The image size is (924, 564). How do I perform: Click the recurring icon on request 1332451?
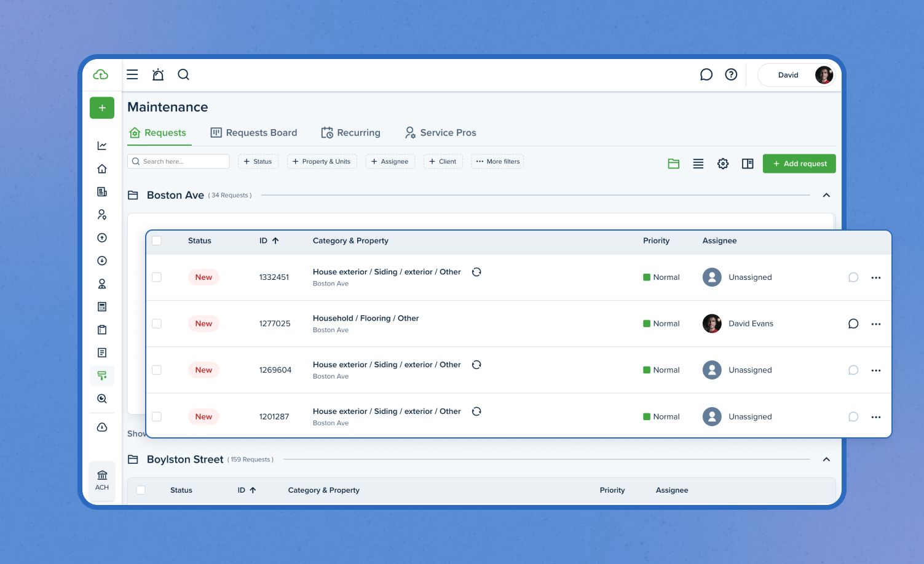tap(476, 272)
